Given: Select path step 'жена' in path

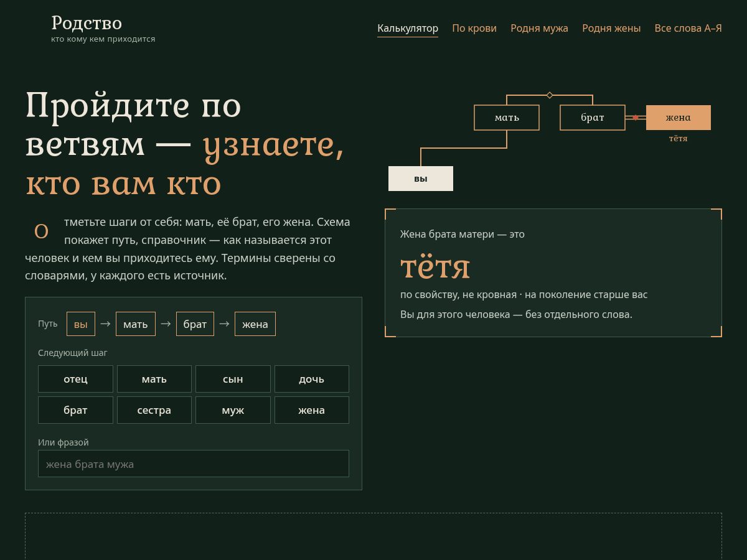Looking at the screenshot, I should [255, 324].
